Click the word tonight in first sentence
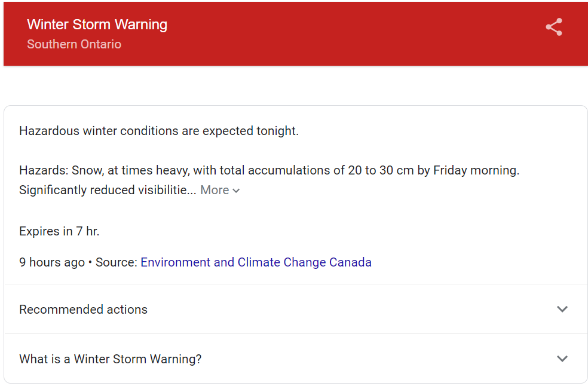The image size is (588, 386). coord(277,131)
